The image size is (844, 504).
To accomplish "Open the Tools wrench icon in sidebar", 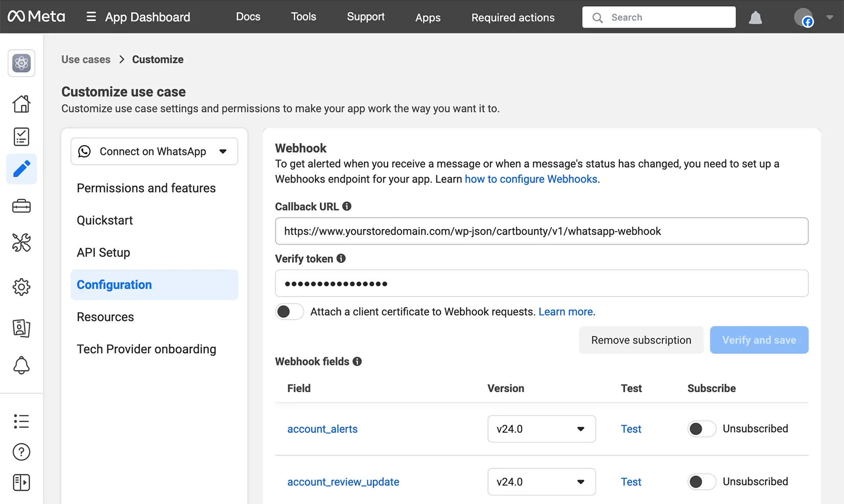I will click(21, 243).
